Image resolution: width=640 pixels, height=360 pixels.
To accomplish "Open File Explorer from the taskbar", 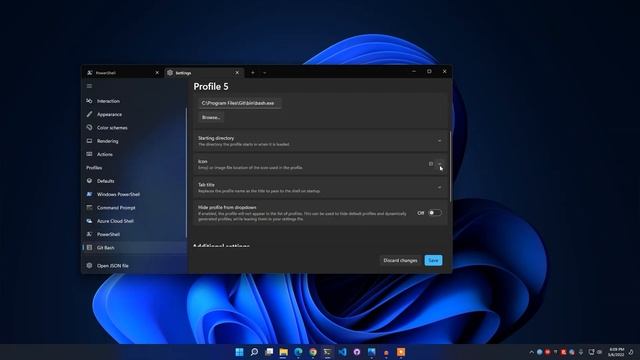I will pos(284,352).
